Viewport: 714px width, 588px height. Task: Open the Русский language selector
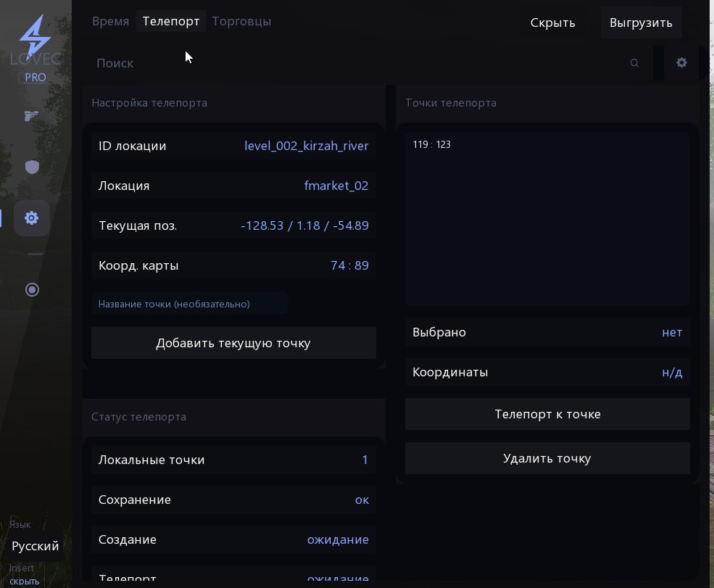(36, 546)
